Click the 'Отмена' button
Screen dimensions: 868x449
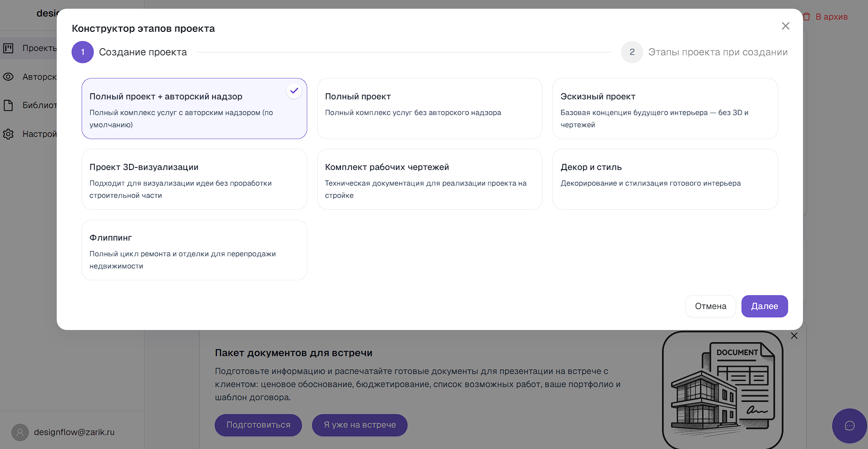point(710,306)
